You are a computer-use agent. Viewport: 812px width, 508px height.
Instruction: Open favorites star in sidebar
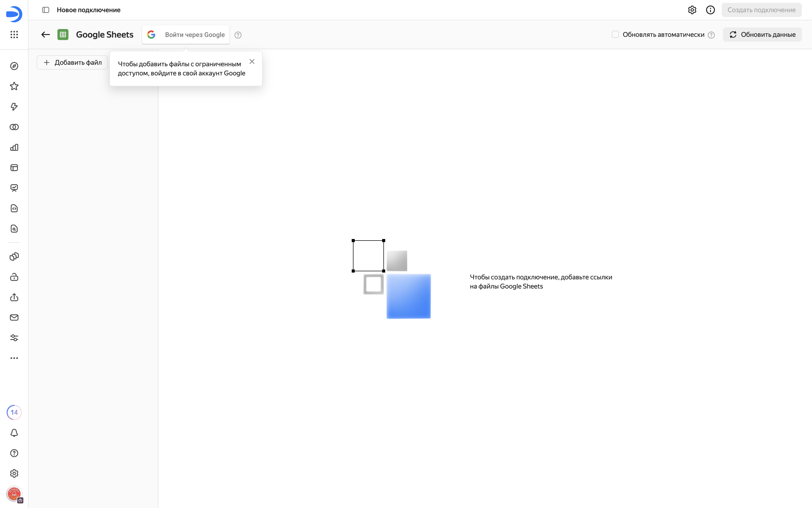pos(14,86)
